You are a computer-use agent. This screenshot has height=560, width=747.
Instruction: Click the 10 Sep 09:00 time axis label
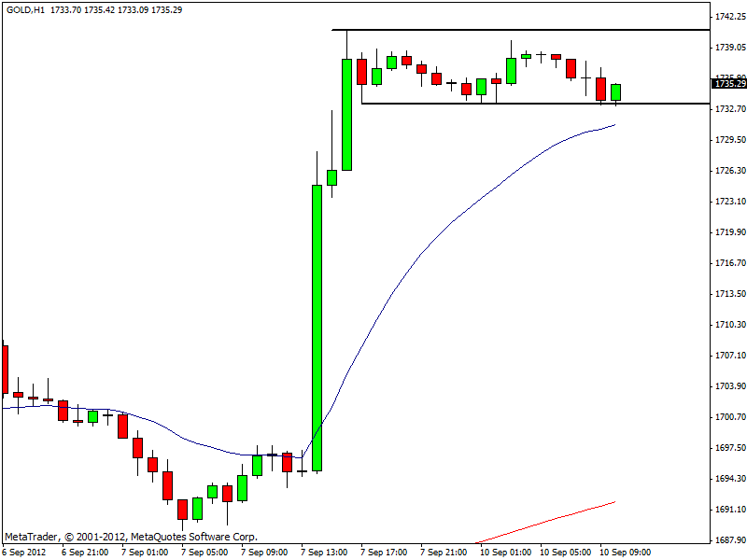pyautogui.click(x=623, y=552)
